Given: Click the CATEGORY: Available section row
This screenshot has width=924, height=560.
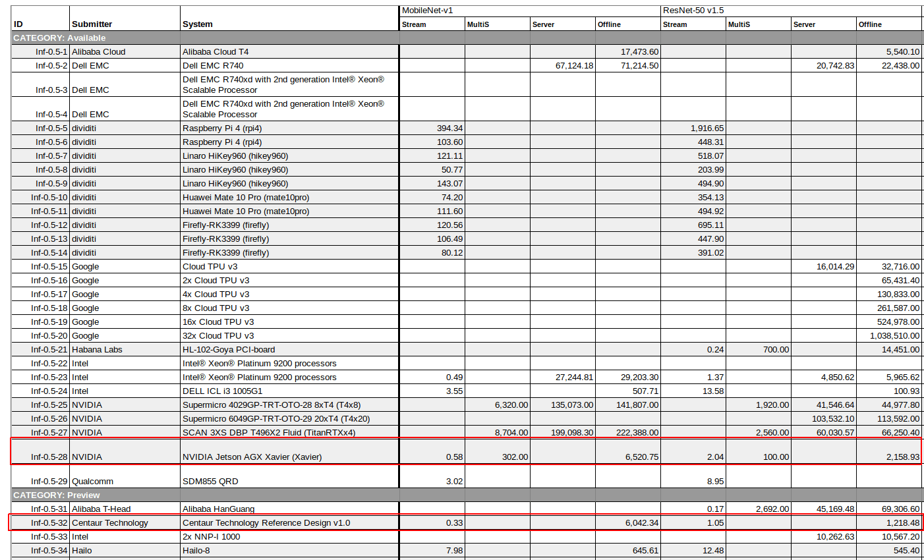Looking at the screenshot, I should (467, 38).
